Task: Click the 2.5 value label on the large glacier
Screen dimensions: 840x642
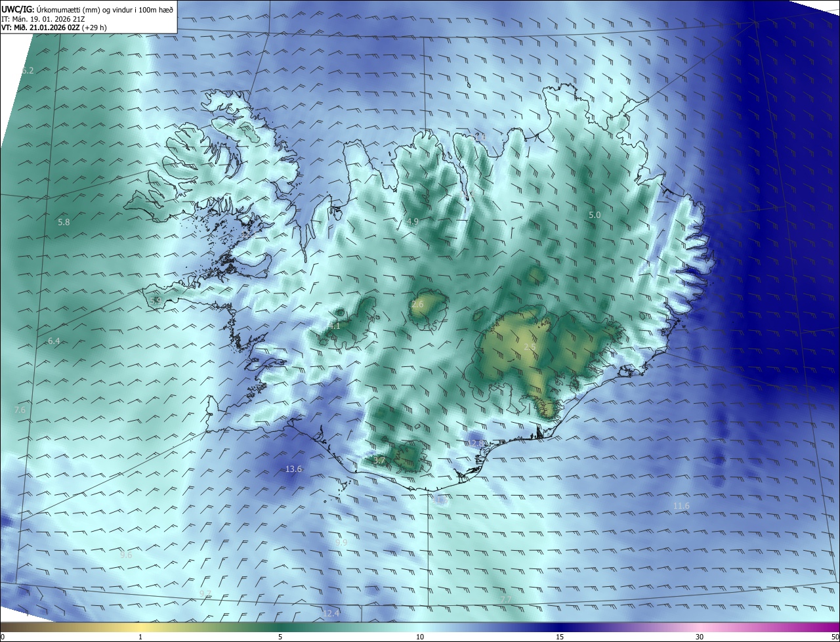Action: (530, 347)
